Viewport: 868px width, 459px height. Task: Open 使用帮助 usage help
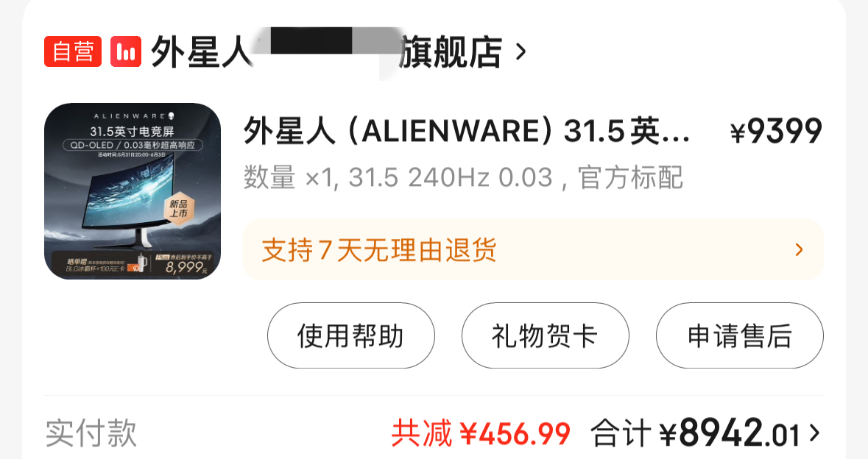coord(351,335)
